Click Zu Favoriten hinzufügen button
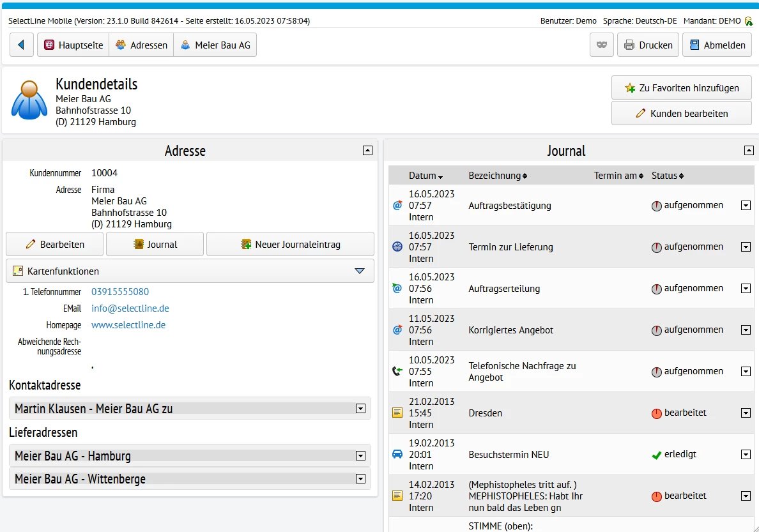The height and width of the screenshot is (532, 759). coord(681,88)
